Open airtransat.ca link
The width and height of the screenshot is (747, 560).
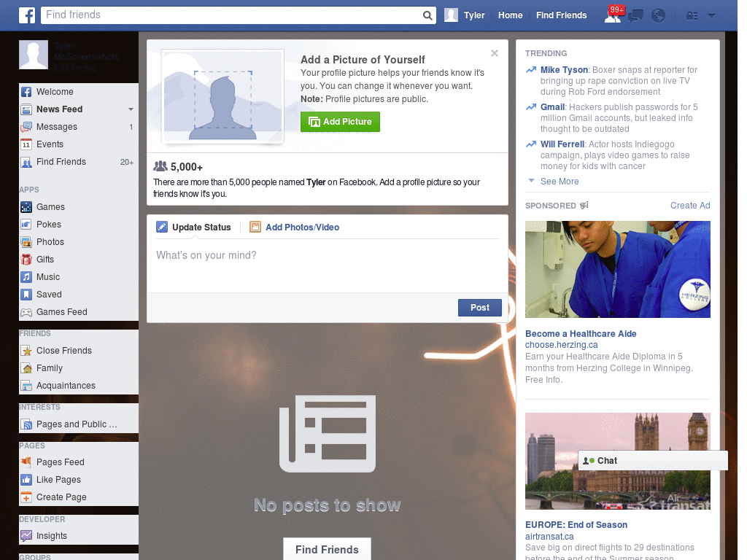549,537
